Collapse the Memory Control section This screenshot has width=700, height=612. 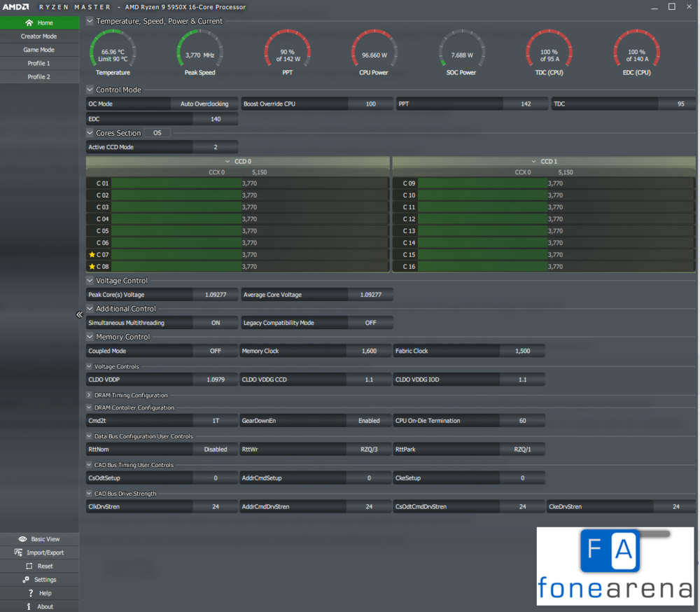point(90,336)
